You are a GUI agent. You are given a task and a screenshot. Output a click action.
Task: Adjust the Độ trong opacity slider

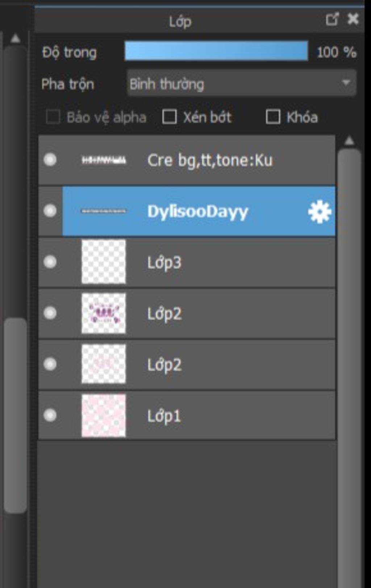click(x=216, y=51)
